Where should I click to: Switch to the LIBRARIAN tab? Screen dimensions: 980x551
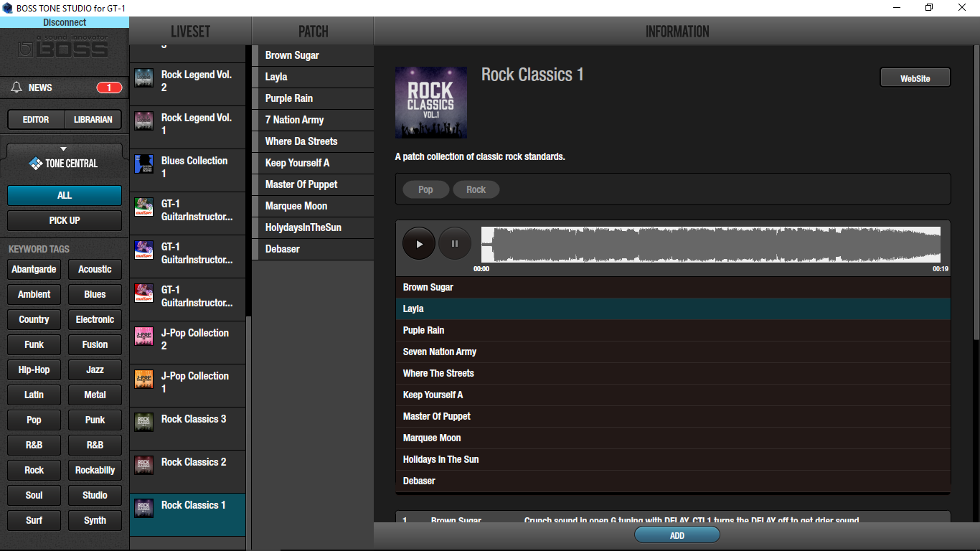click(x=93, y=120)
